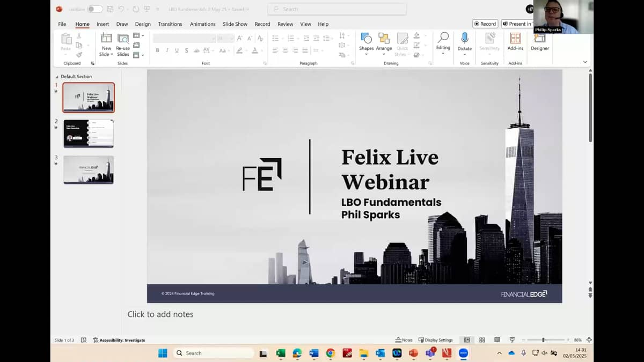Click the Record button
The height and width of the screenshot is (362, 644).
click(485, 24)
